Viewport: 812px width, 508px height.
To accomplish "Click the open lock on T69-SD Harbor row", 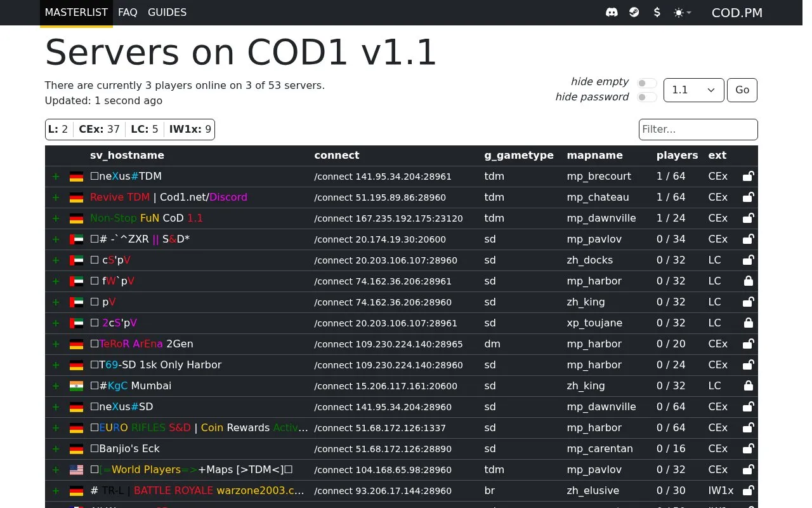I will (x=749, y=364).
